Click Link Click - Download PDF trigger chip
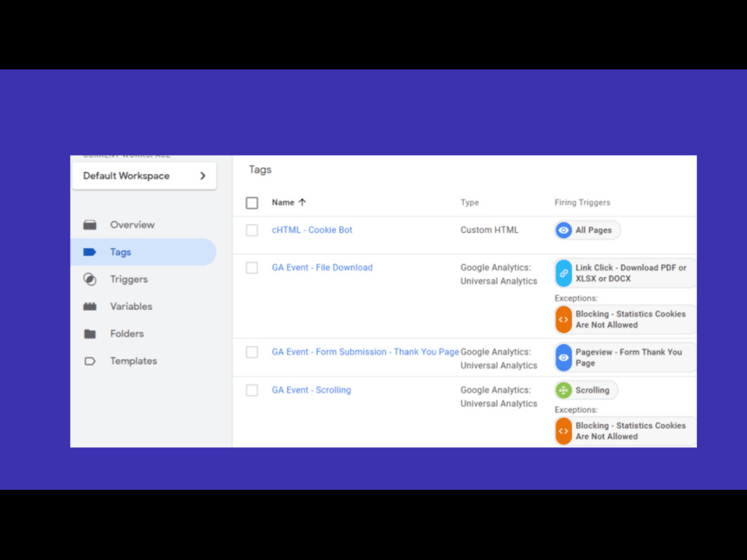The width and height of the screenshot is (747, 560). click(625, 273)
